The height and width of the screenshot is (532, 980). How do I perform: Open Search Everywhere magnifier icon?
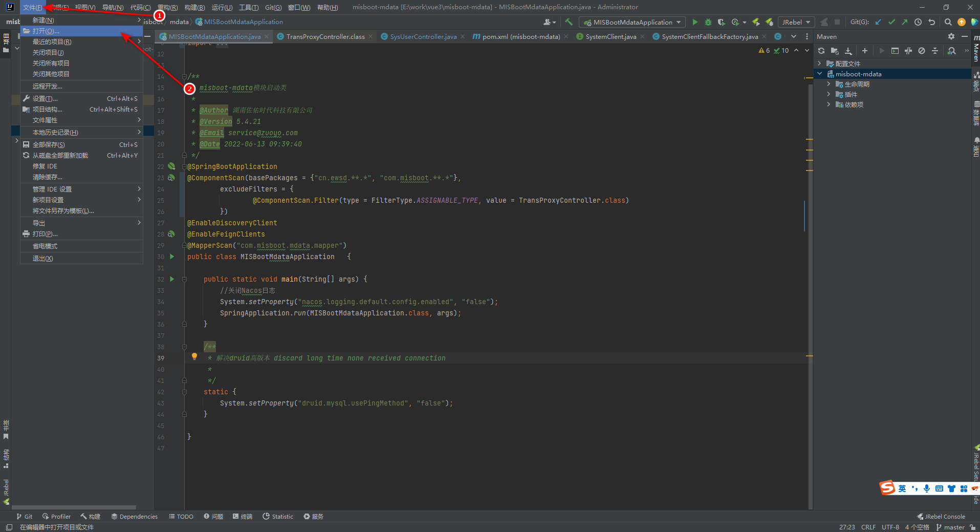point(948,22)
